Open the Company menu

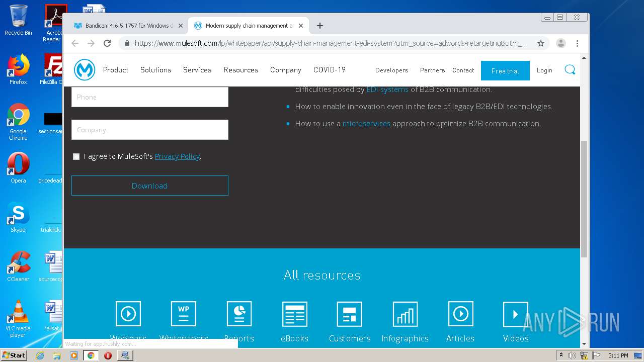(x=286, y=70)
